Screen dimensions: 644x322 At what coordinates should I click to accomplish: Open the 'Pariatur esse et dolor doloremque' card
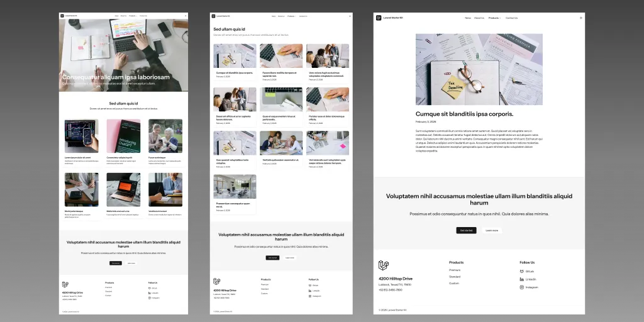pos(328,106)
